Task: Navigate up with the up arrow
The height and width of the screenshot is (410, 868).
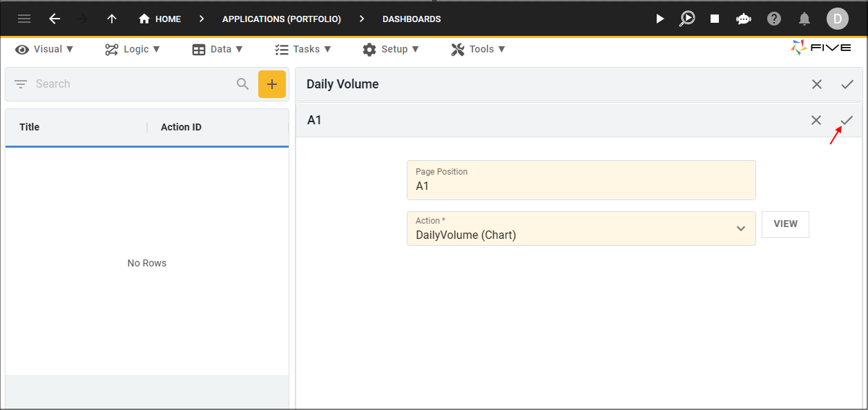Action: click(x=112, y=19)
